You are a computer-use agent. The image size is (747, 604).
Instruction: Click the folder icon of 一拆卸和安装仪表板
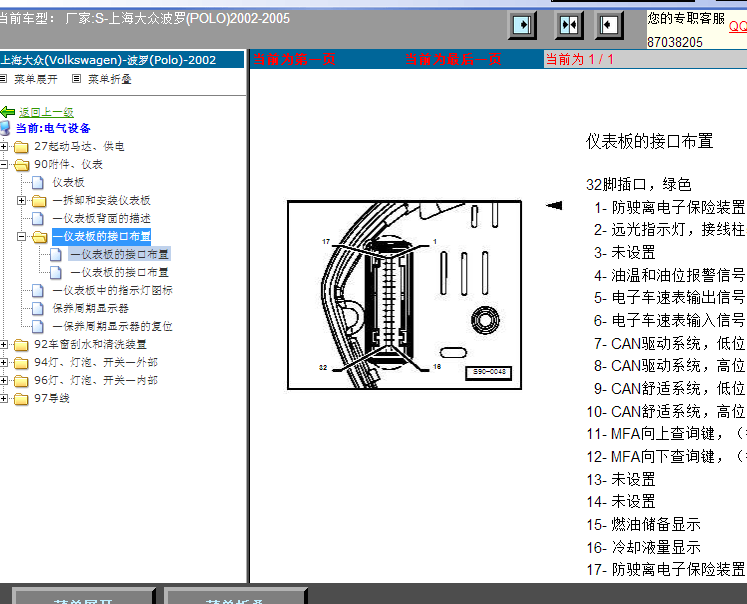coord(39,201)
